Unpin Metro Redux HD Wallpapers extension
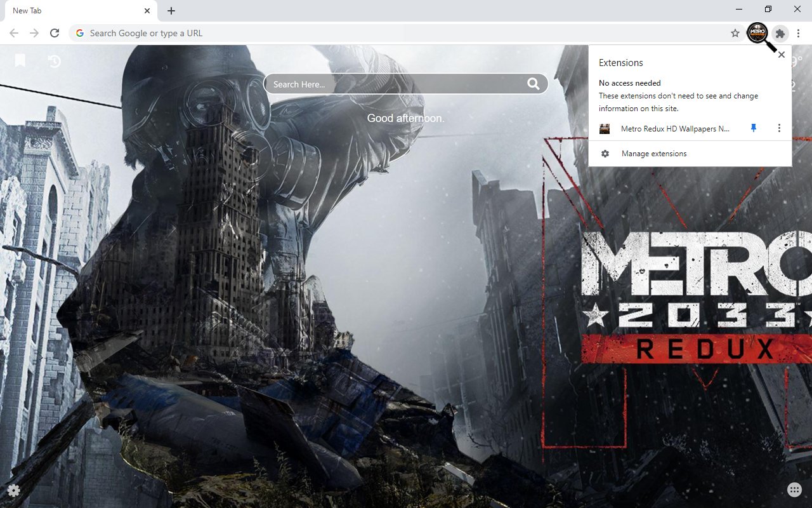Image resolution: width=812 pixels, height=508 pixels. (x=754, y=128)
